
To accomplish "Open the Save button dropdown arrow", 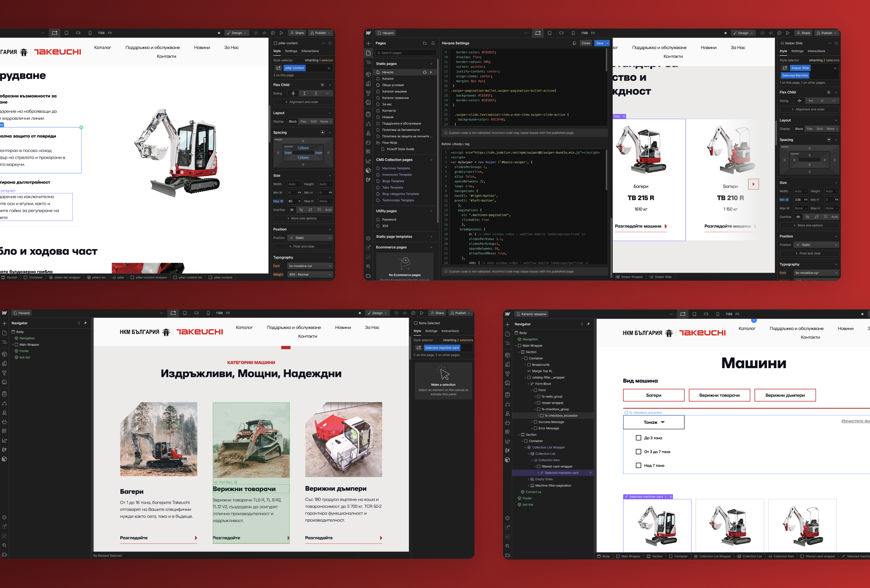I will pyautogui.click(x=607, y=43).
